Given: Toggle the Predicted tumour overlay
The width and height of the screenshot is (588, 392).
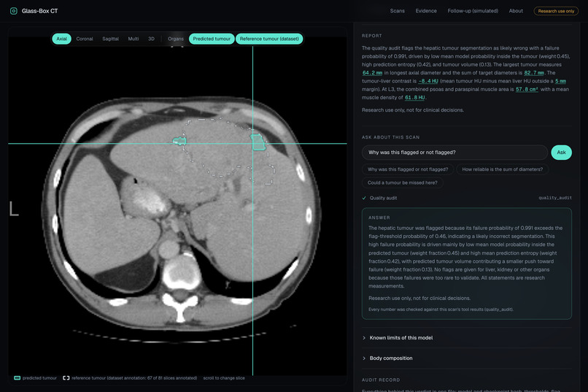Looking at the screenshot, I should coord(212,39).
